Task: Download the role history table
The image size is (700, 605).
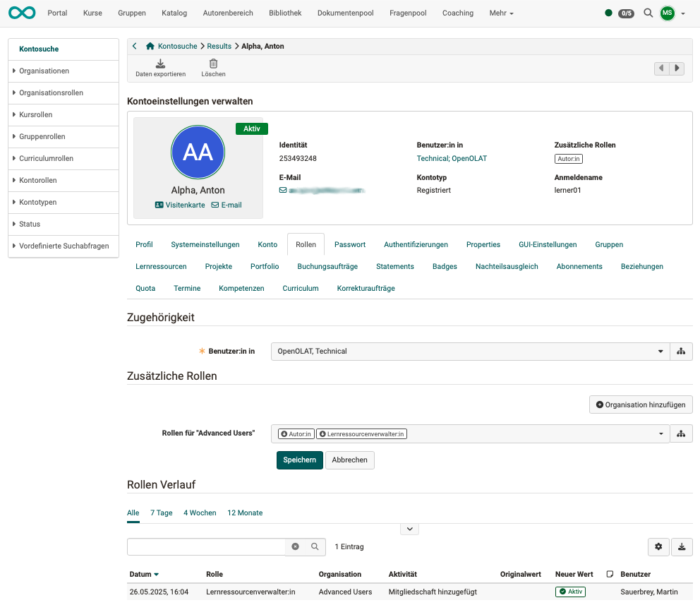Action: point(682,546)
